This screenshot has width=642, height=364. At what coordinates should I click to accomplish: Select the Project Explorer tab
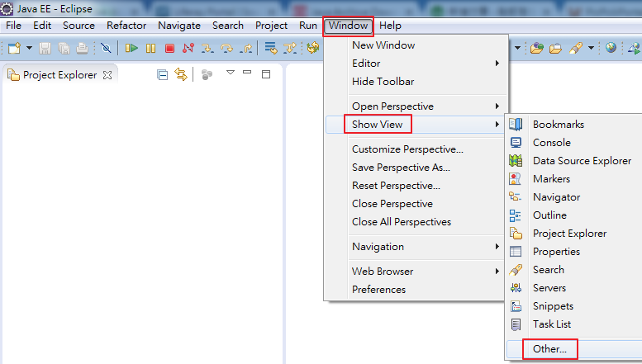(x=59, y=75)
